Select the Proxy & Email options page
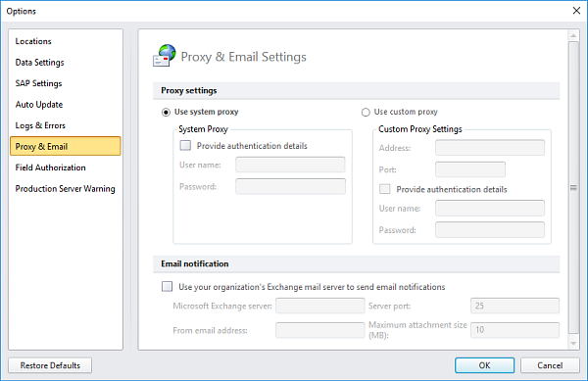The image size is (588, 381). tap(66, 146)
